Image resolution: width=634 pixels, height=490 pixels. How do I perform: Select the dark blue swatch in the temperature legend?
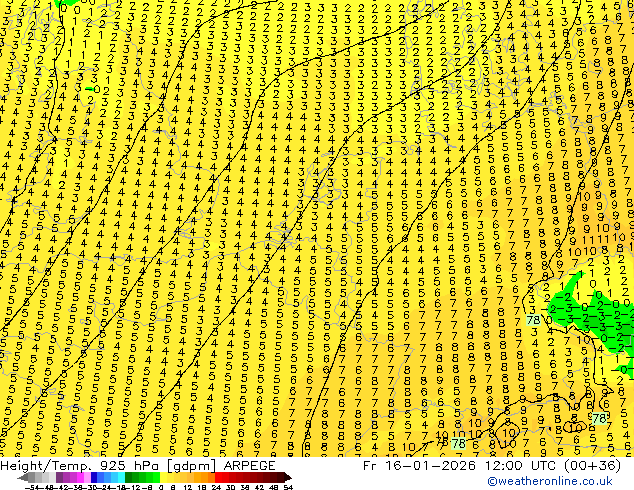(x=94, y=477)
